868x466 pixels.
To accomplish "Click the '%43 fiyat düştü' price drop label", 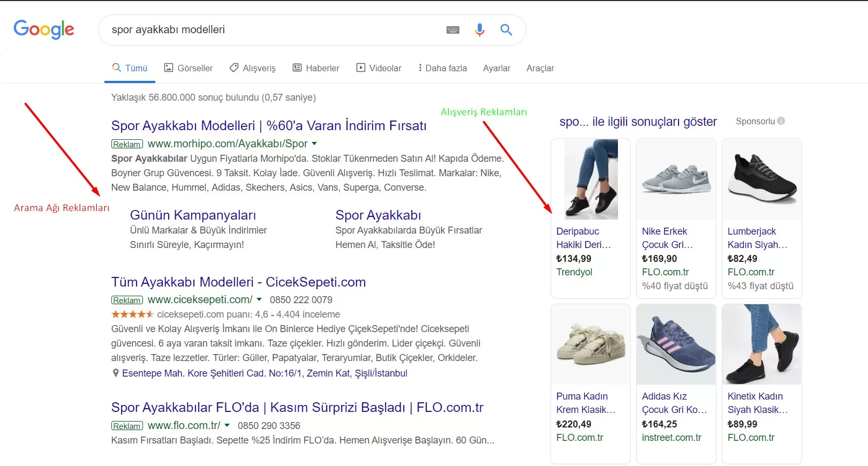I will tap(761, 286).
